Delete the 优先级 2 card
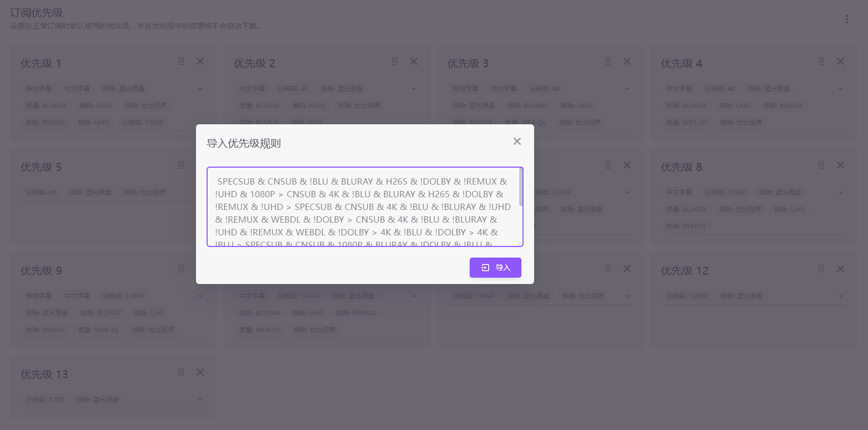868x430 pixels. 414,62
